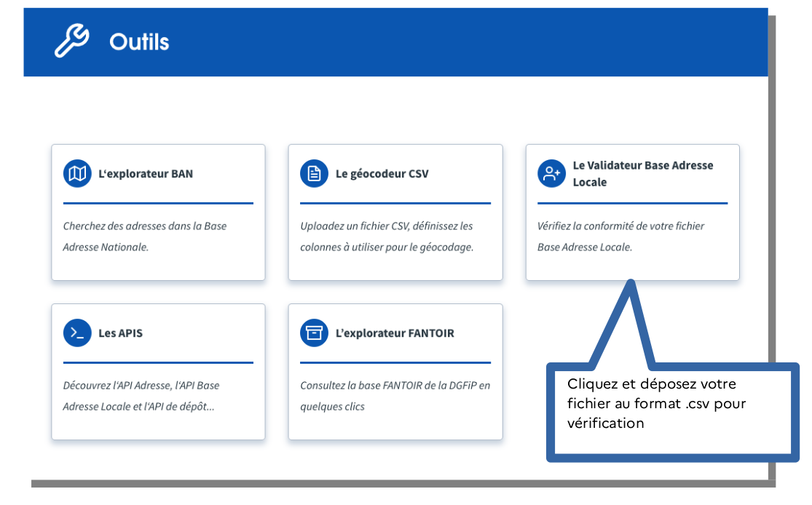Click the blue divider line under Les APIS

(x=158, y=362)
